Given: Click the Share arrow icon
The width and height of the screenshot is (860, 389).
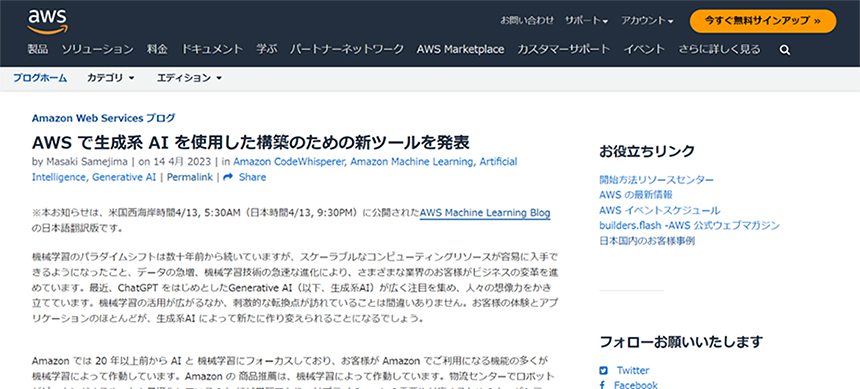Looking at the screenshot, I should coord(228,177).
